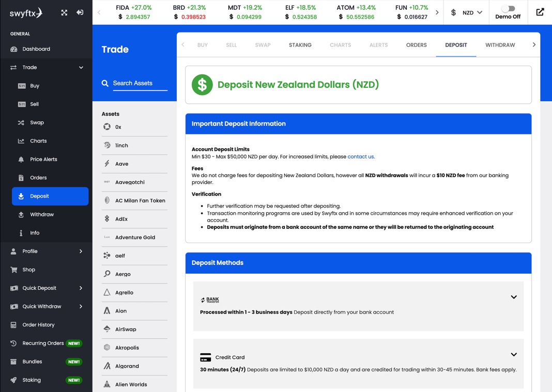Open Orders in the sidebar
The width and height of the screenshot is (552, 392).
coord(50,178)
